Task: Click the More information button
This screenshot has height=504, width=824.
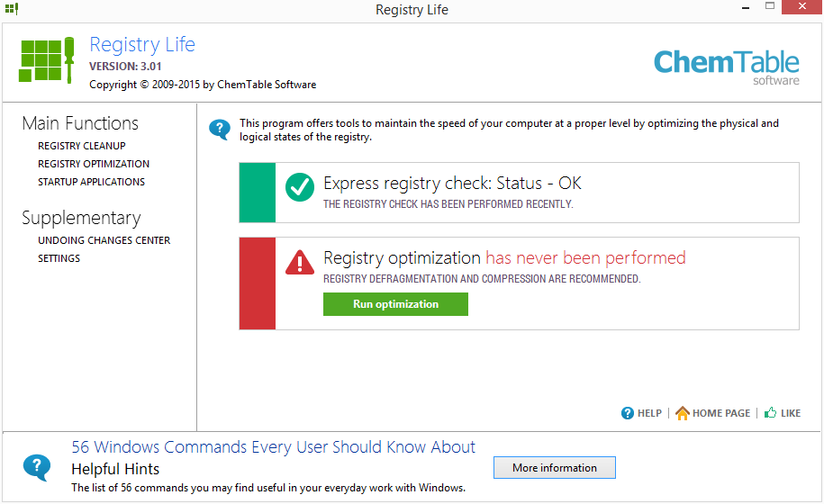Action: [x=554, y=468]
